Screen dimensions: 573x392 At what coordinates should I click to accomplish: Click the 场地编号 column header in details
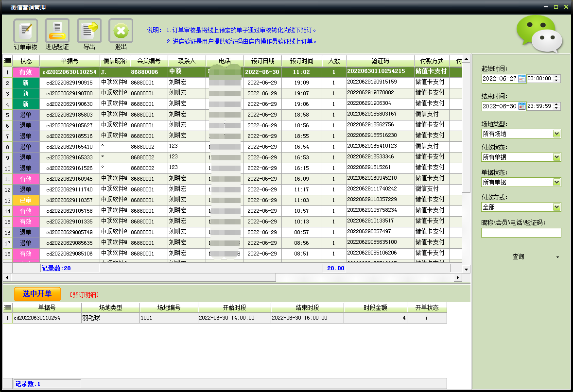169,307
